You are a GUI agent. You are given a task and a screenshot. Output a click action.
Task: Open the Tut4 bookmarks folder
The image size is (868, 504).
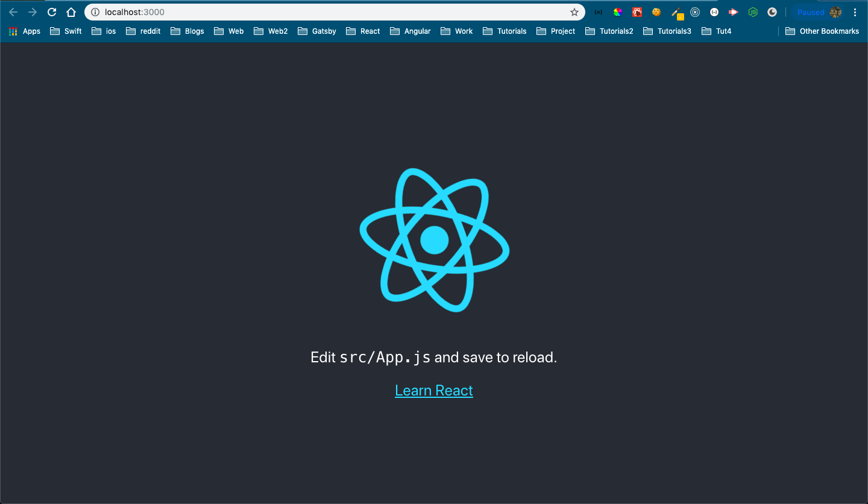(x=716, y=31)
